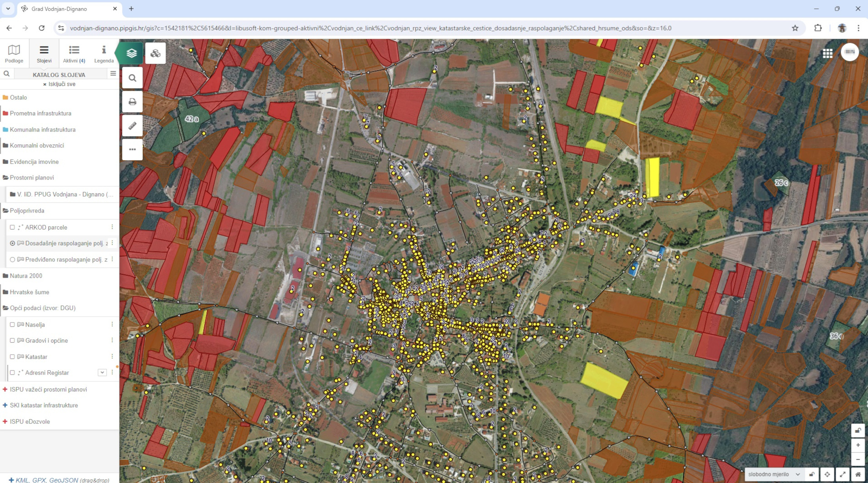Select the ruler measurement tool
This screenshot has width=868, height=483.
132,126
